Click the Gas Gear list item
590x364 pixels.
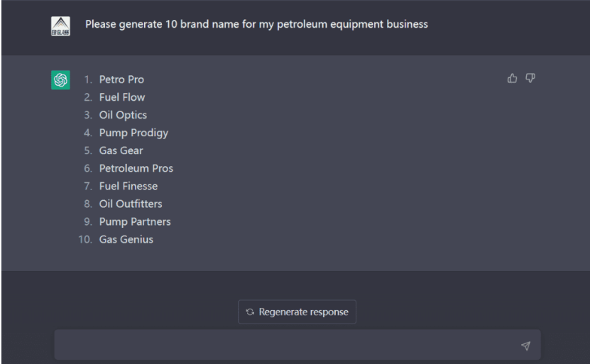(x=121, y=150)
